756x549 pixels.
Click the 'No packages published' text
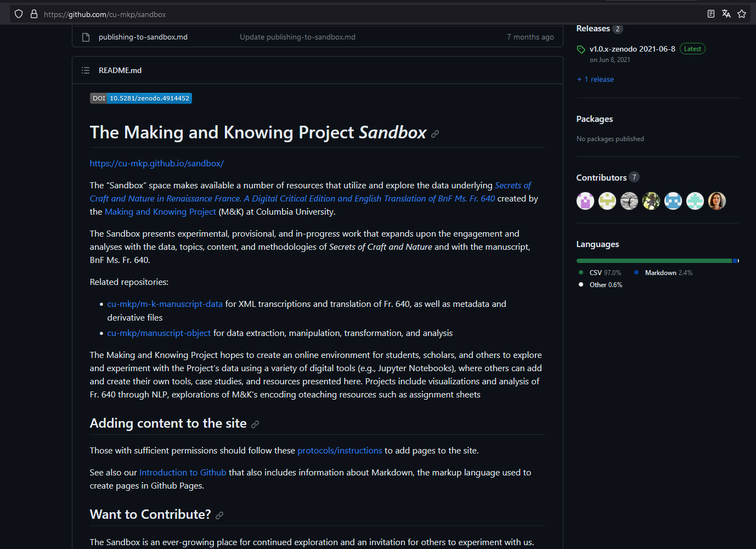pyautogui.click(x=610, y=139)
